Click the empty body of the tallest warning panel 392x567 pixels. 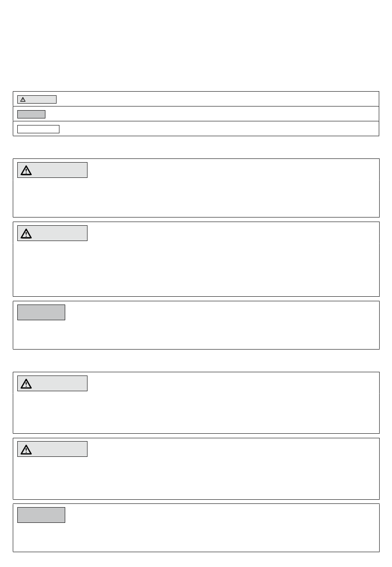click(196, 267)
